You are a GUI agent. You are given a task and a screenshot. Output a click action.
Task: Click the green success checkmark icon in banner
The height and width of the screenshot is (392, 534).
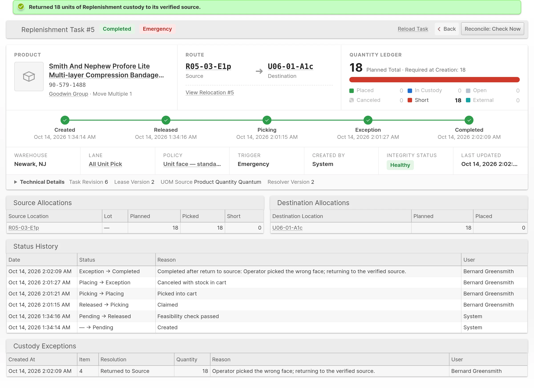pos(21,7)
